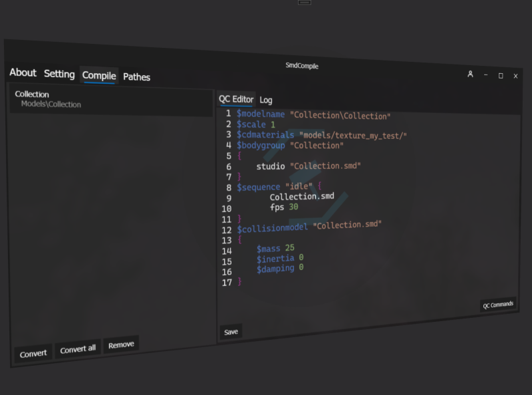The width and height of the screenshot is (532, 395).
Task: Click the Convert button
Action: (33, 354)
